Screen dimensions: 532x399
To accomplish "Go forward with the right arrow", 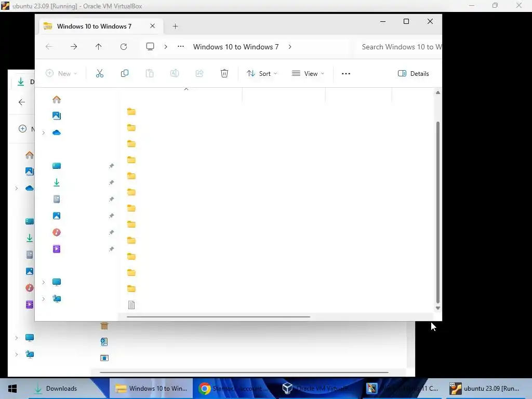I will 74,47.
